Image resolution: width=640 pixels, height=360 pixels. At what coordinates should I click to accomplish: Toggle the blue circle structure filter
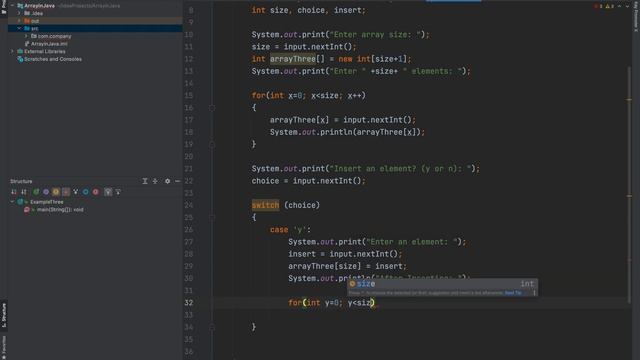pyautogui.click(x=86, y=192)
